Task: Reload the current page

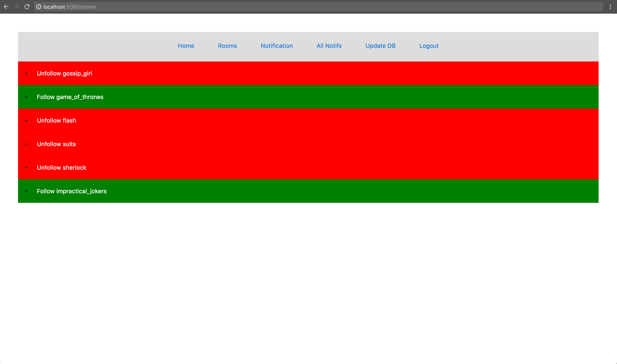Action: (x=27, y=7)
